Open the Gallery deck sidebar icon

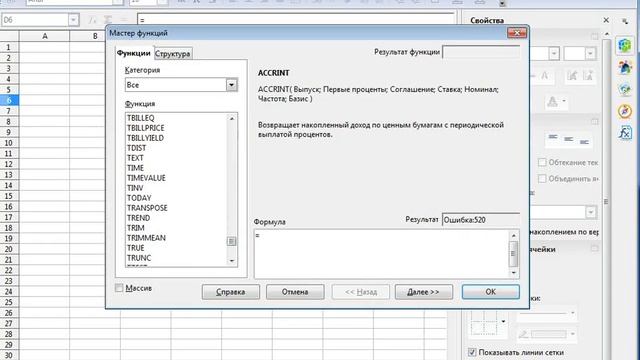pyautogui.click(x=624, y=89)
